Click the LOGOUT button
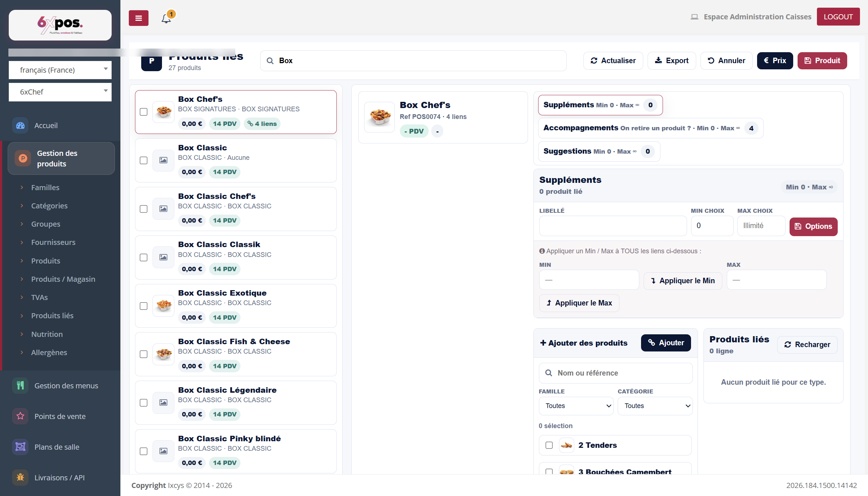 click(x=838, y=17)
